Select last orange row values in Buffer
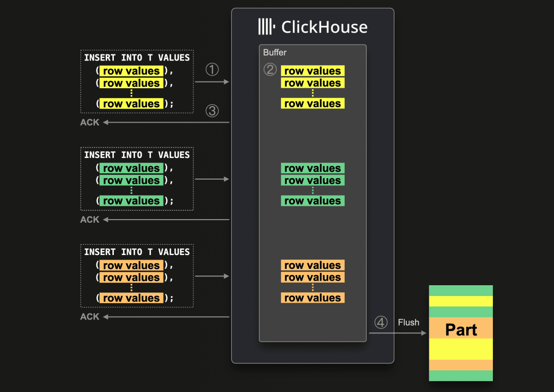 313,298
